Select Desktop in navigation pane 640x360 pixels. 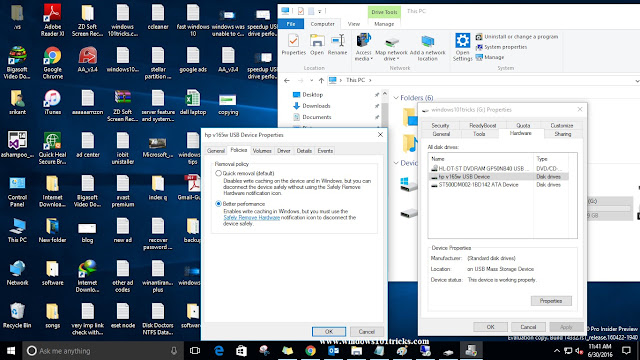point(313,95)
